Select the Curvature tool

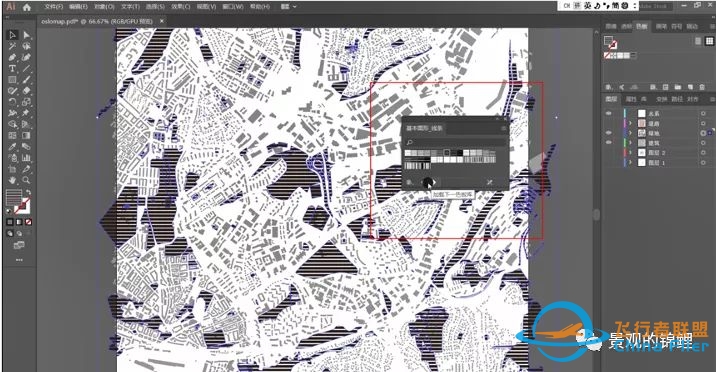[26, 58]
